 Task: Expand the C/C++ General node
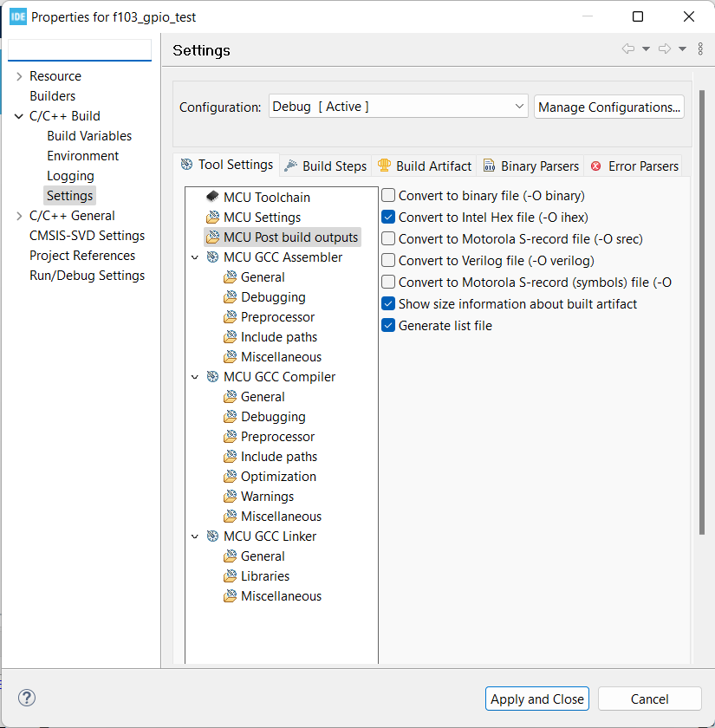(19, 216)
